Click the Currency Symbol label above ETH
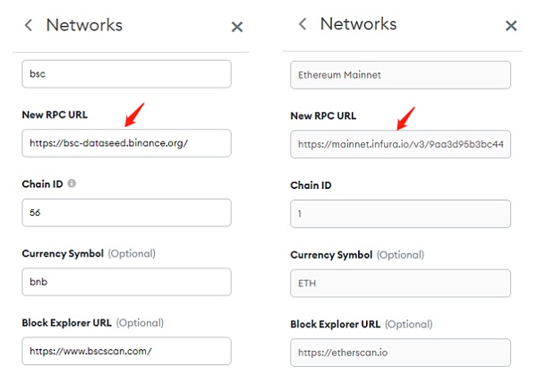Screen dimensions: 537x392 (x=332, y=255)
